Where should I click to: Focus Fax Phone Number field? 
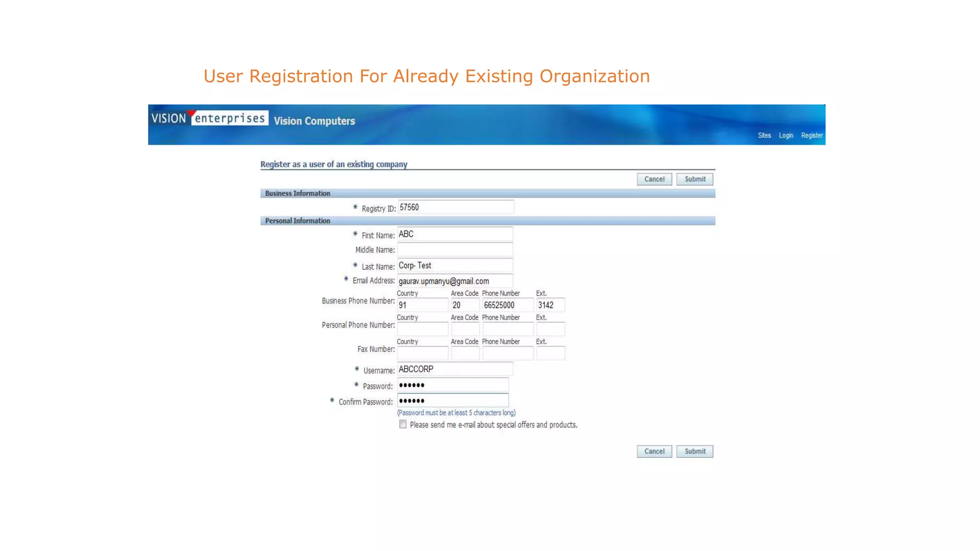click(508, 353)
